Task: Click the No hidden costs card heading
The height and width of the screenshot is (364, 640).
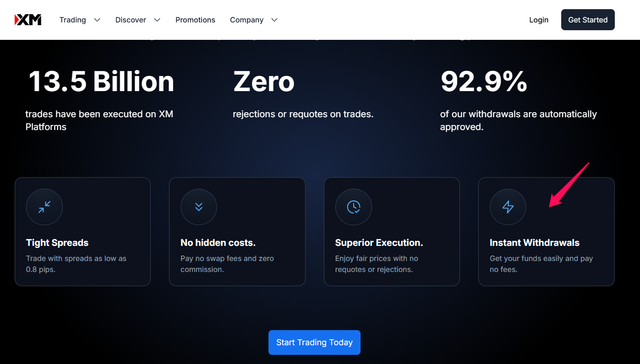Action: 218,243
